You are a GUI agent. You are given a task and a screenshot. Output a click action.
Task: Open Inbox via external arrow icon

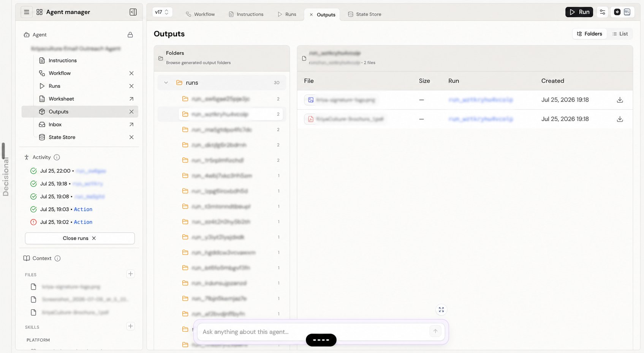(131, 124)
